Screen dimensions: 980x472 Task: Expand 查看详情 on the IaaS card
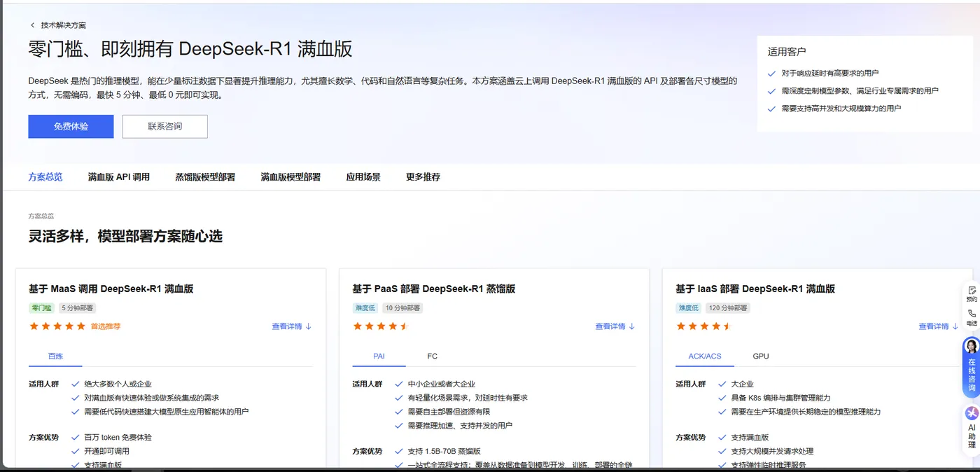pos(938,326)
